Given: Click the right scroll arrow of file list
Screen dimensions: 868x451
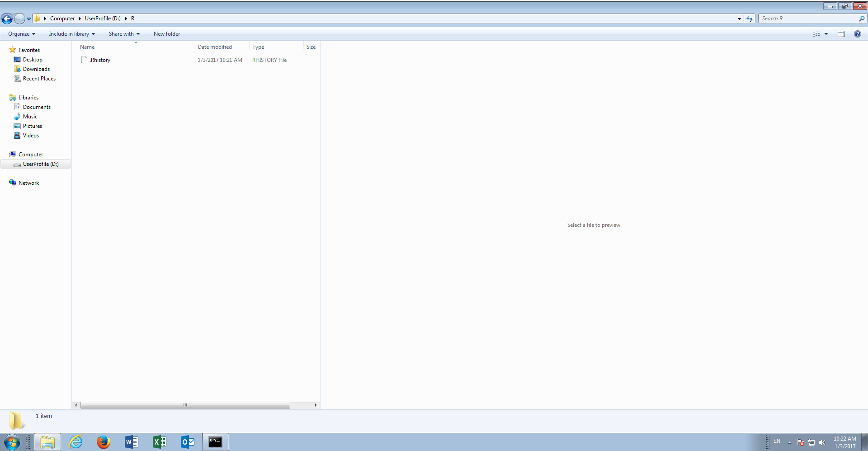Looking at the screenshot, I should tap(316, 405).
